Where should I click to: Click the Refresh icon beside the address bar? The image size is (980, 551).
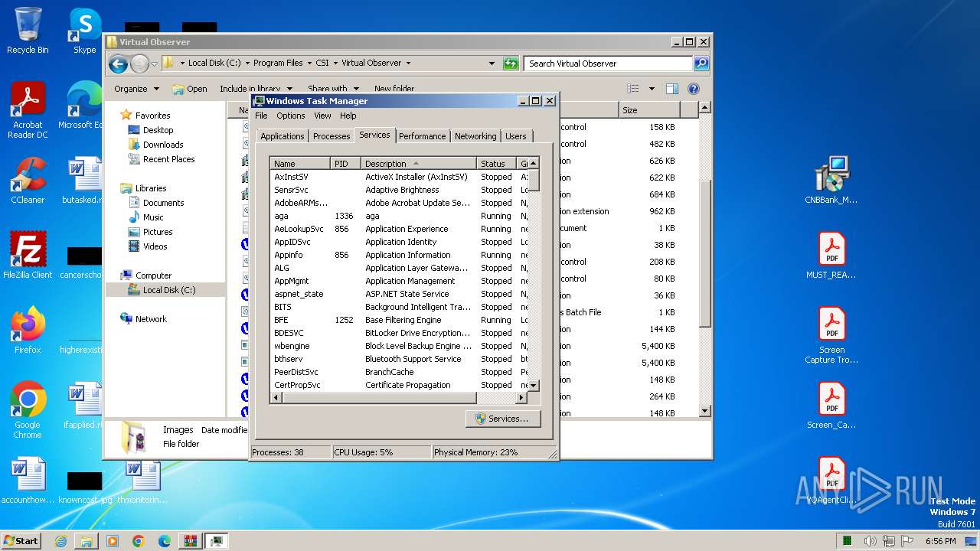511,64
